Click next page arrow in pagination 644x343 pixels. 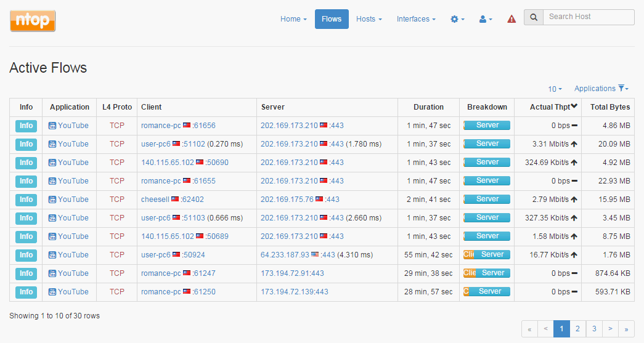coord(610,329)
